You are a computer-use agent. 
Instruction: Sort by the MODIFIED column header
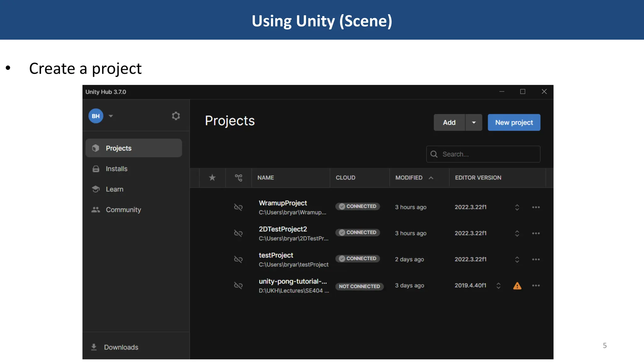pos(409,178)
